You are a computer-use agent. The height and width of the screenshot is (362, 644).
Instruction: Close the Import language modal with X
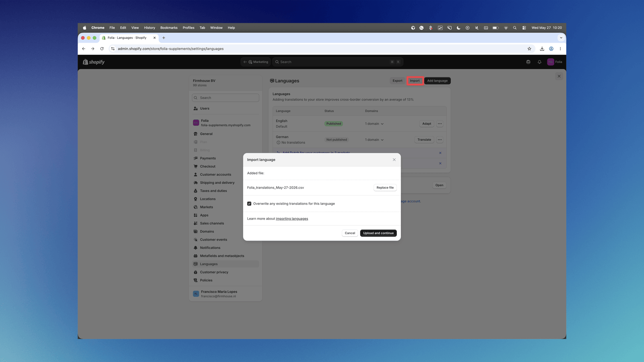tap(394, 160)
